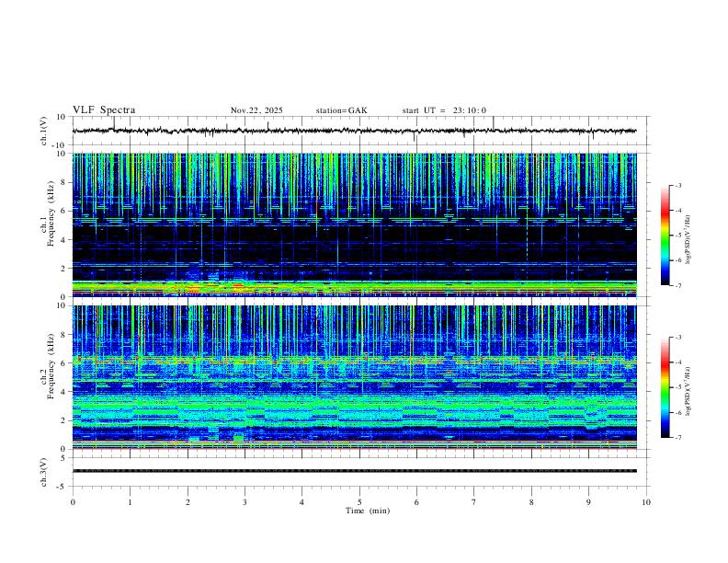
Task: Click "-3" on the upper color scale
Action: pos(677,185)
